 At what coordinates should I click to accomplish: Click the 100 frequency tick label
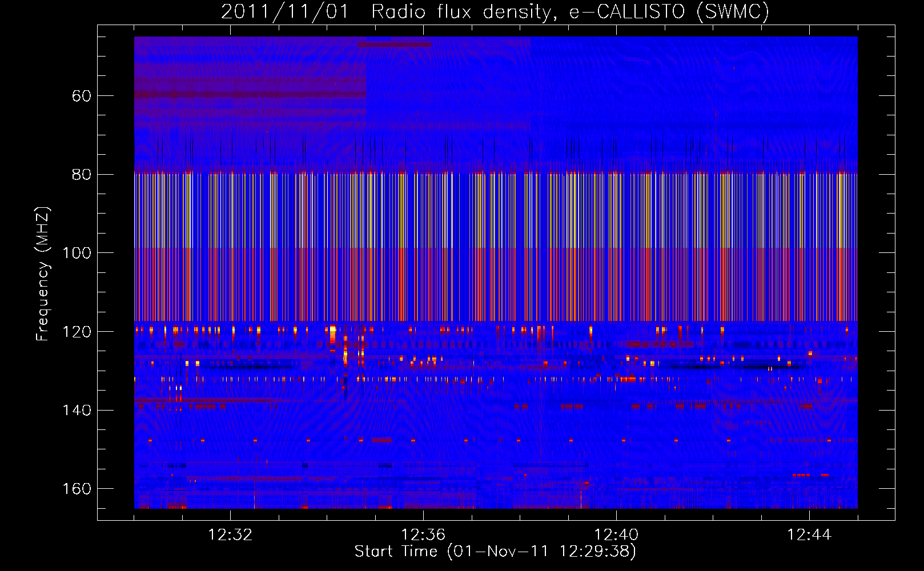pos(77,253)
